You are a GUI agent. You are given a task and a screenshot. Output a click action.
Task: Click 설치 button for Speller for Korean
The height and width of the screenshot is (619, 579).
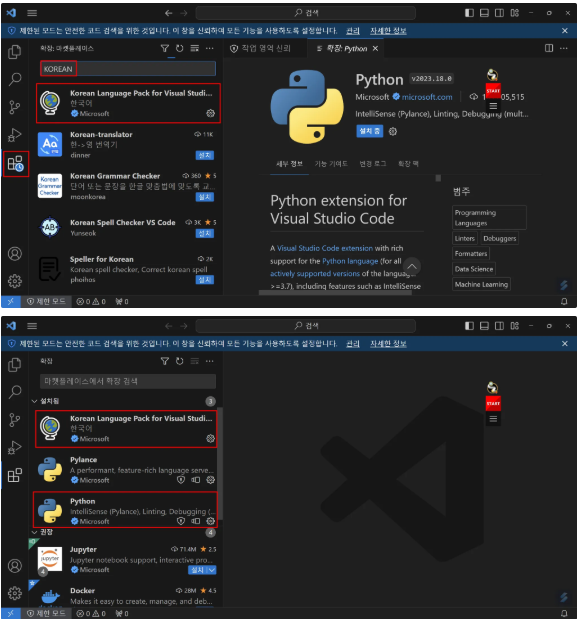[x=204, y=280]
